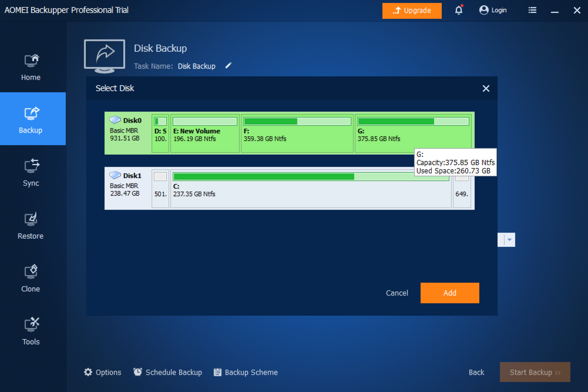Open the Home section in sidebar

[x=31, y=67]
